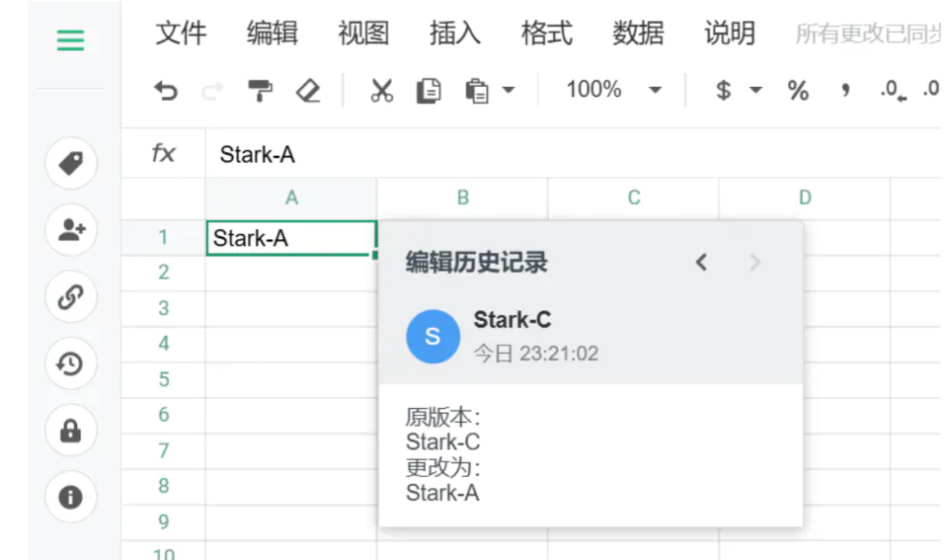The height and width of the screenshot is (560, 948).
Task: Apply percent format button
Action: pyautogui.click(x=798, y=91)
